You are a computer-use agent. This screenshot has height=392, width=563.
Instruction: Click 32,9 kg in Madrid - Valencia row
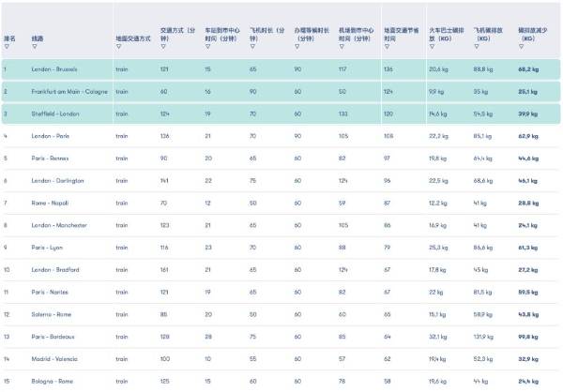tap(528, 359)
